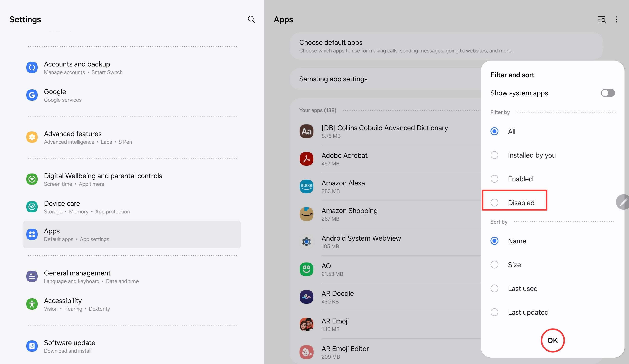Open Digital Wellbeing and parental controls
Screen dimensions: 629x364
tap(103, 179)
